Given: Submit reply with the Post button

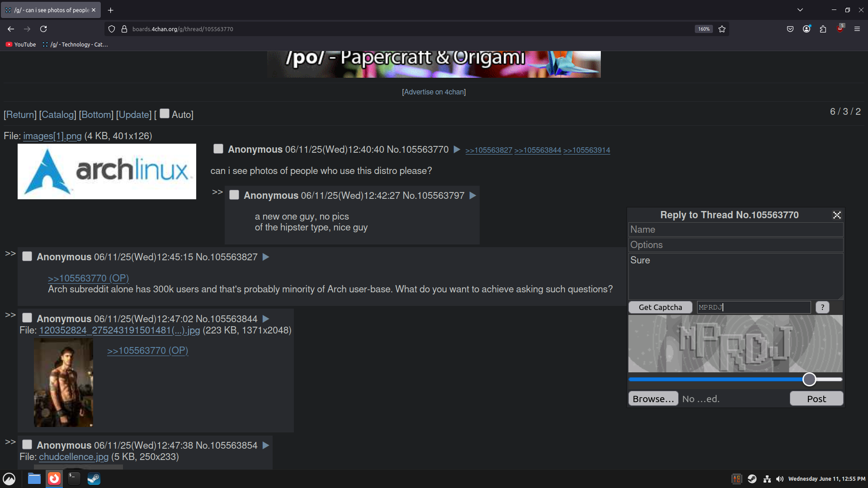Looking at the screenshot, I should pyautogui.click(x=816, y=399).
